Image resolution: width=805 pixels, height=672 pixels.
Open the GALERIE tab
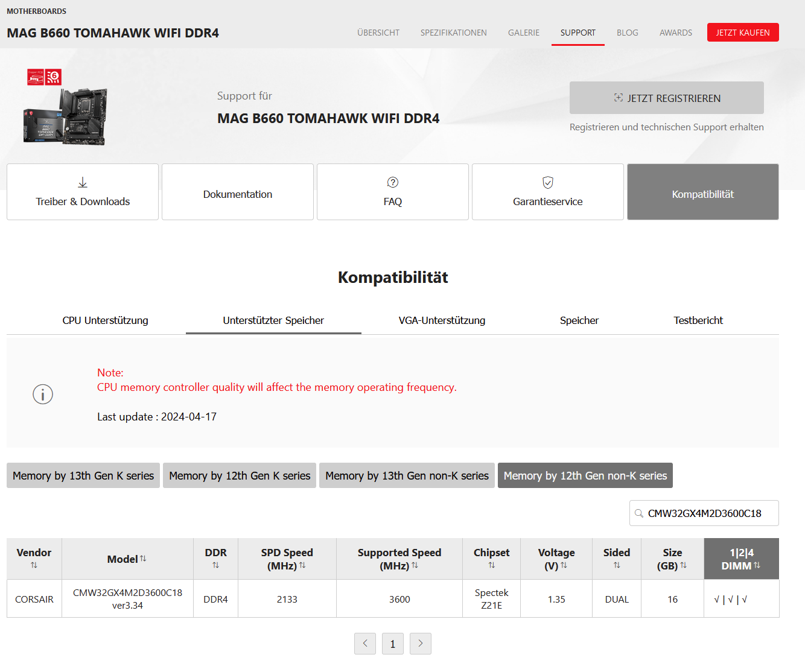click(x=524, y=33)
